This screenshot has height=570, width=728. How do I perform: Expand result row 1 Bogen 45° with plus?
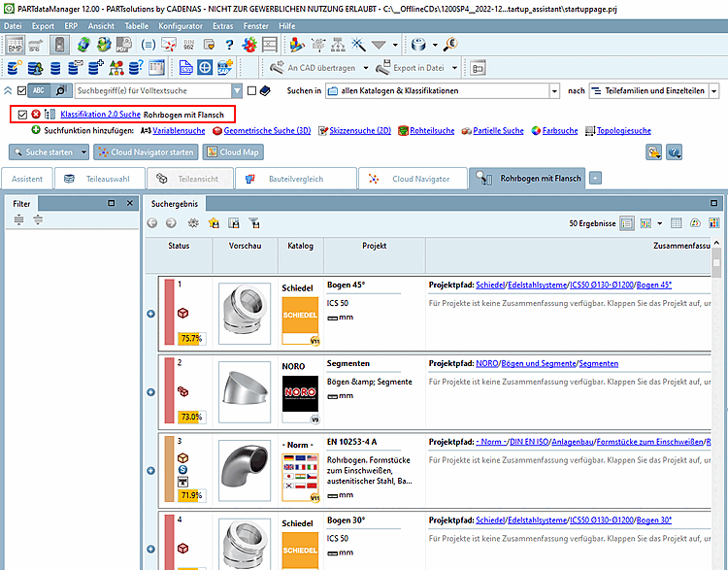150,314
